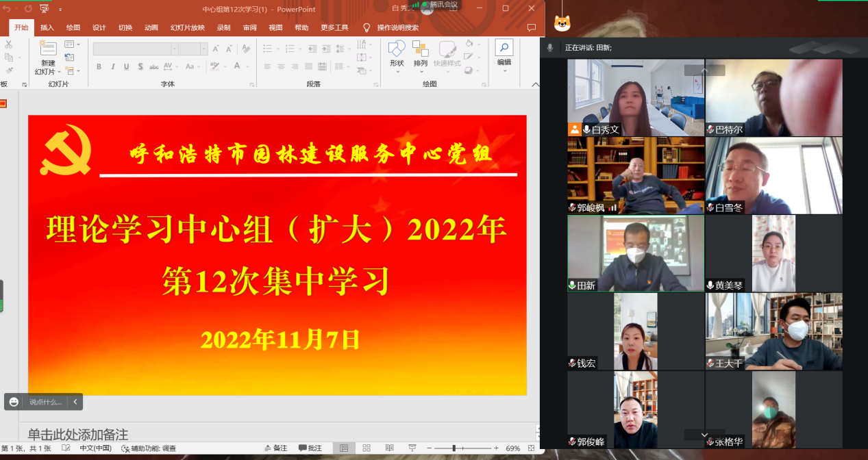Collapse the chat input bar arrow
This screenshot has width=868, height=460.
(x=75, y=402)
